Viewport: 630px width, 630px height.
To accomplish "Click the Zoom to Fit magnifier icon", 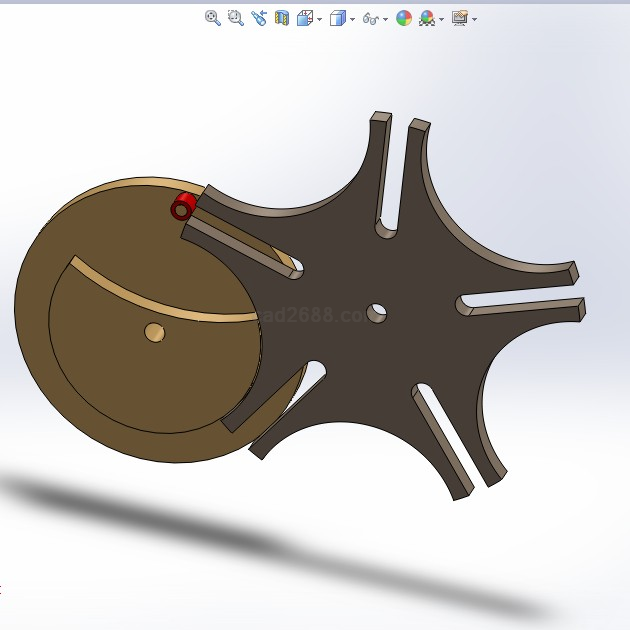I will [212, 17].
